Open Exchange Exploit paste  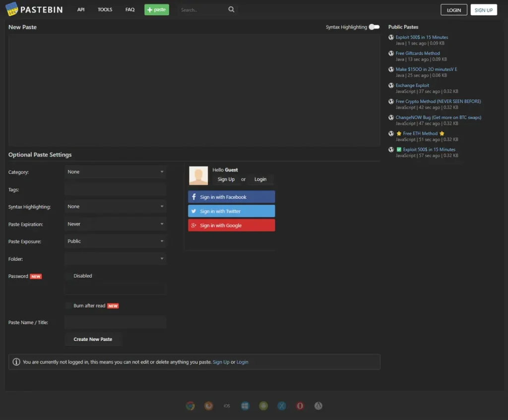412,85
